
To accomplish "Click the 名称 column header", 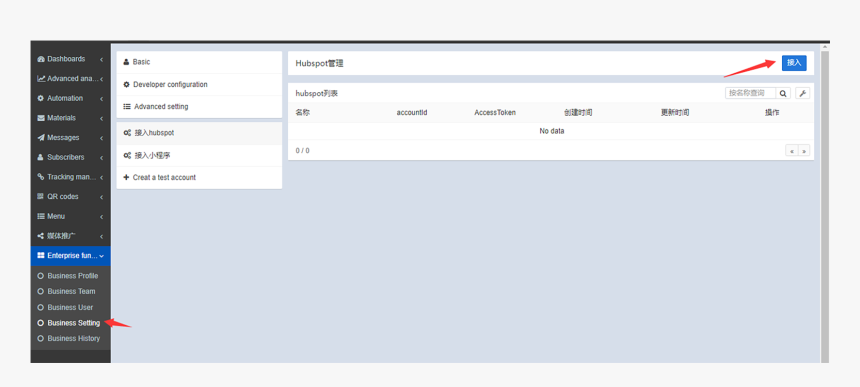I will coord(302,113).
